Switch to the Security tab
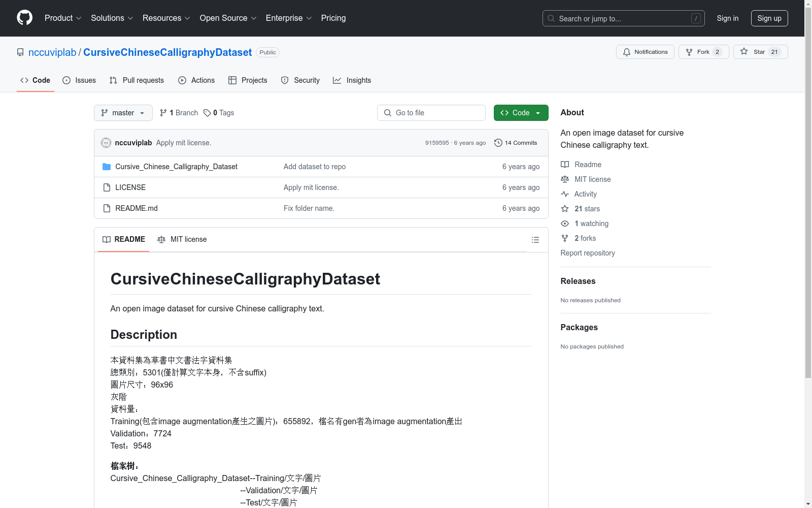 (x=300, y=80)
